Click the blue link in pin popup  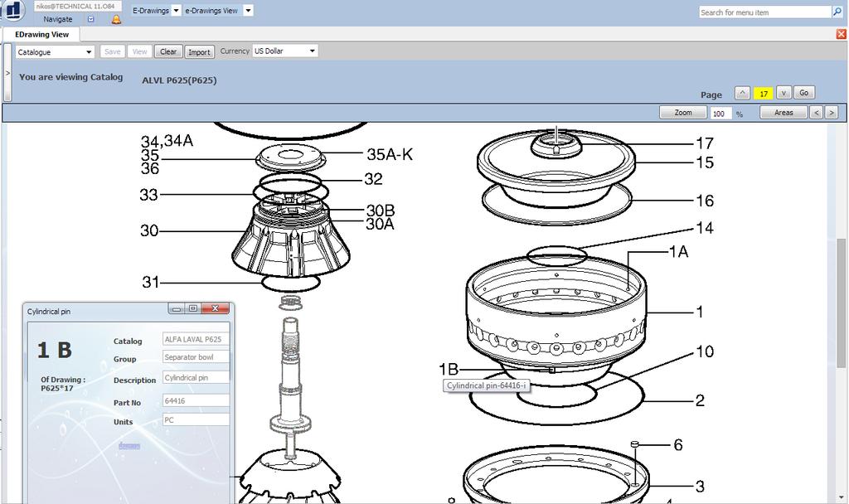coord(129,445)
